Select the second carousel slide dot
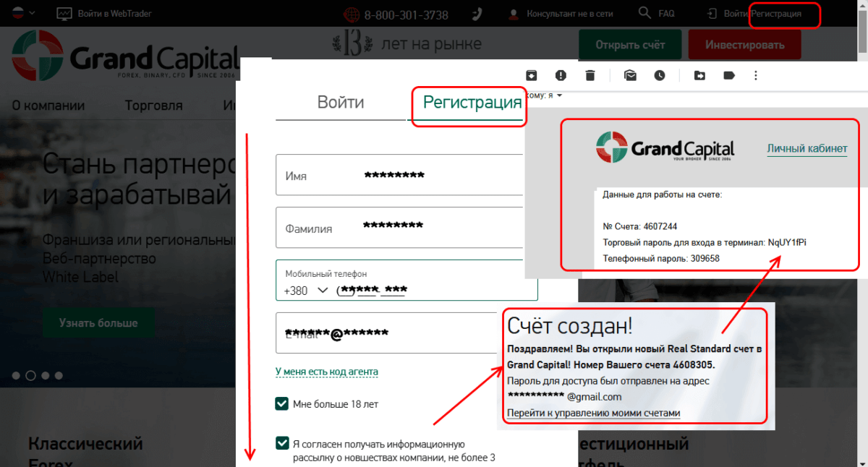868x467 pixels. click(30, 375)
